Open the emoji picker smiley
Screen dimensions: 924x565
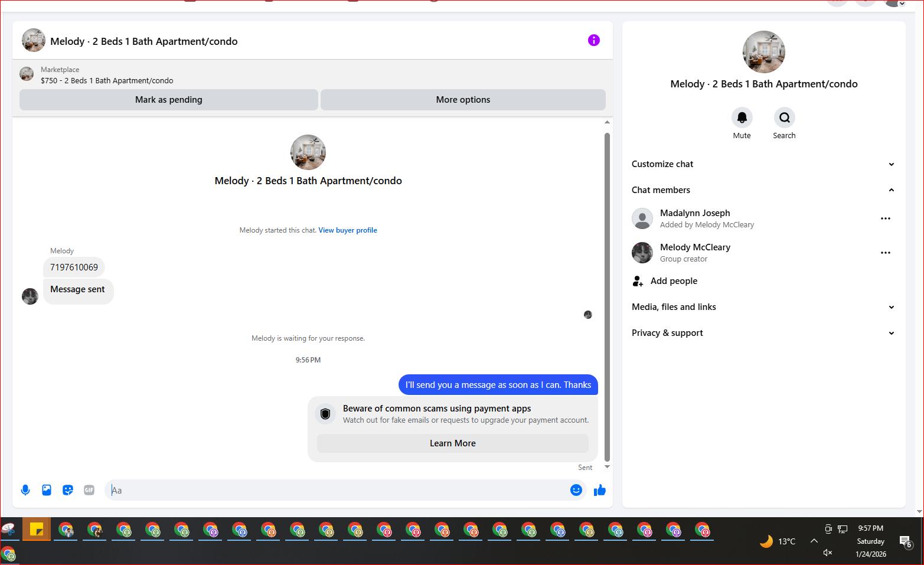(576, 490)
